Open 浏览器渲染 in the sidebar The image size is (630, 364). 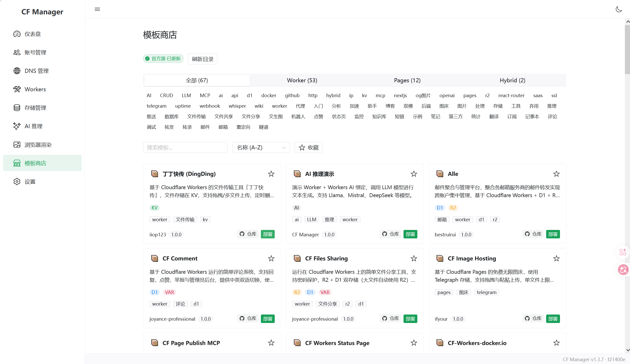point(42,145)
